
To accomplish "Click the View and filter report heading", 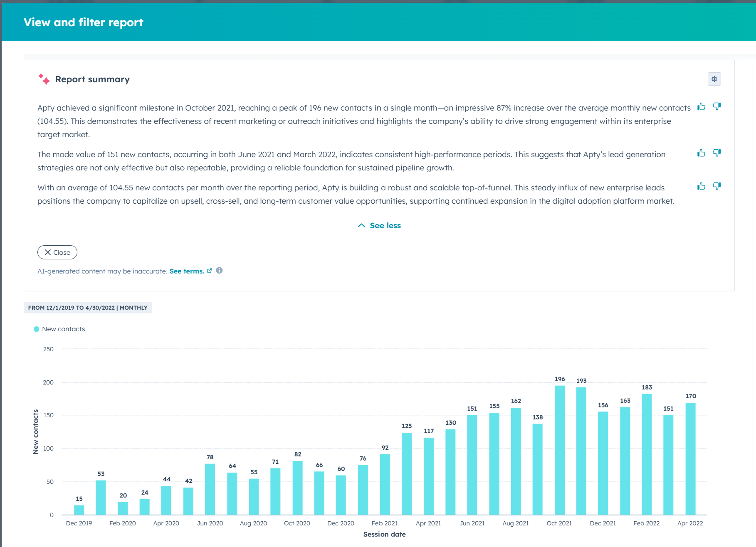I will pos(83,22).
